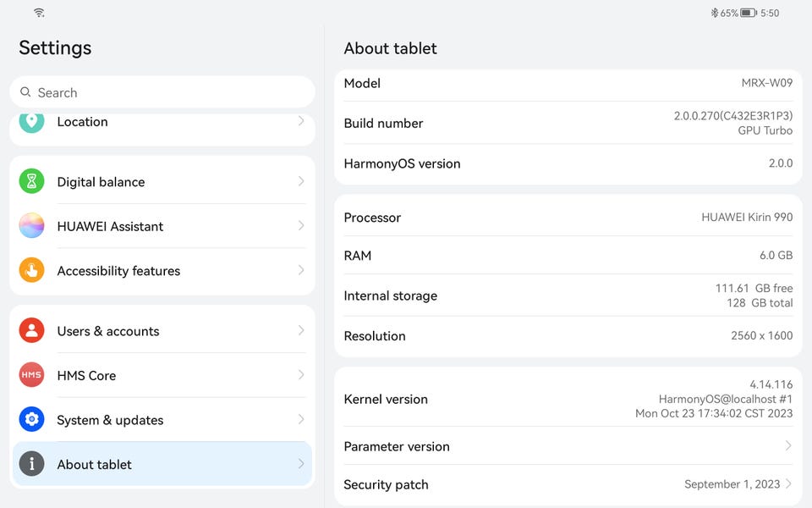The height and width of the screenshot is (508, 812).
Task: Click the Search settings field
Action: 162,92
